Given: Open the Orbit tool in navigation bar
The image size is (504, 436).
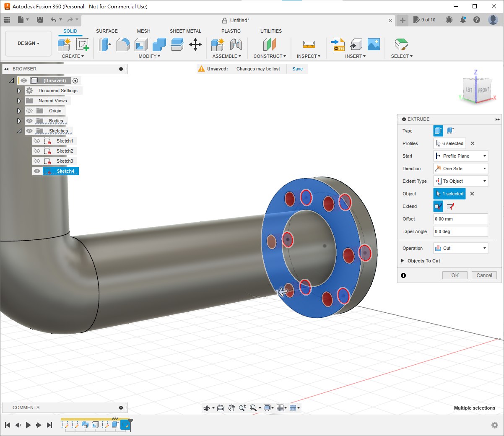Looking at the screenshot, I should point(207,408).
